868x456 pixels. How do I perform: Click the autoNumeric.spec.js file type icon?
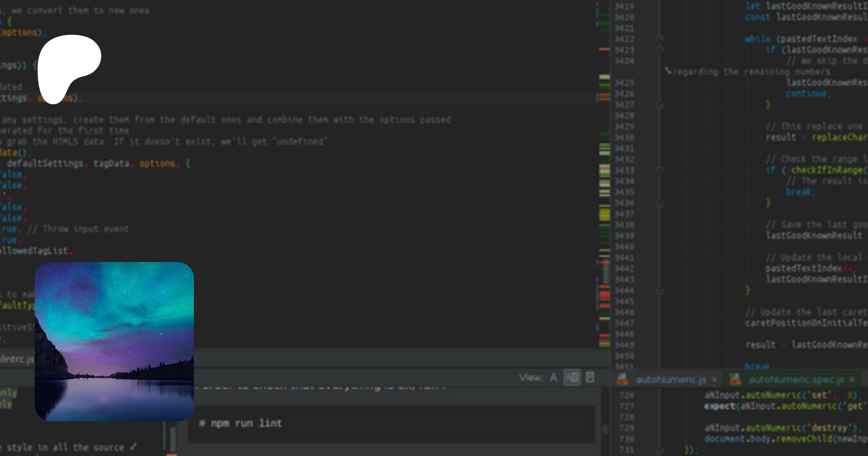735,380
